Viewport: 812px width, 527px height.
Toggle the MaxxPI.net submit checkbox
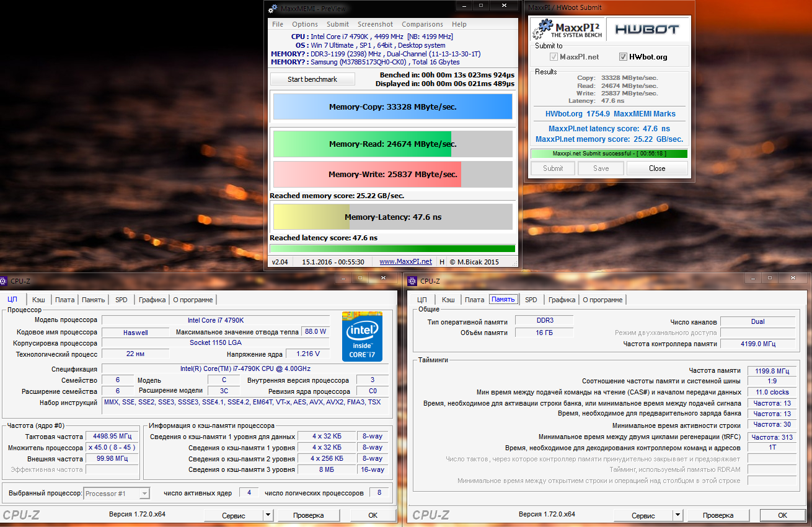point(554,57)
